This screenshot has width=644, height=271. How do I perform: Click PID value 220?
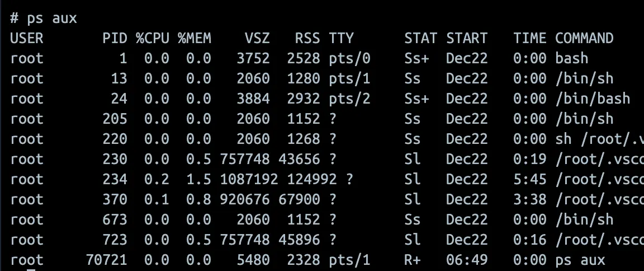115,139
